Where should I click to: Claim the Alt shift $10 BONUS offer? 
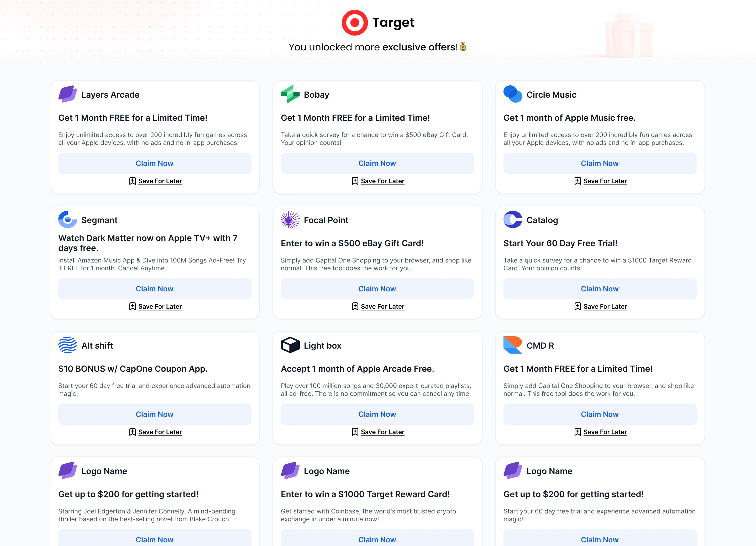(x=155, y=414)
